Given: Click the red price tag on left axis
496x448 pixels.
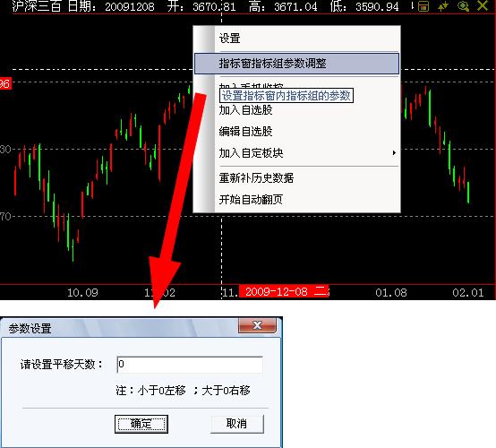Looking at the screenshot, I should [5, 83].
